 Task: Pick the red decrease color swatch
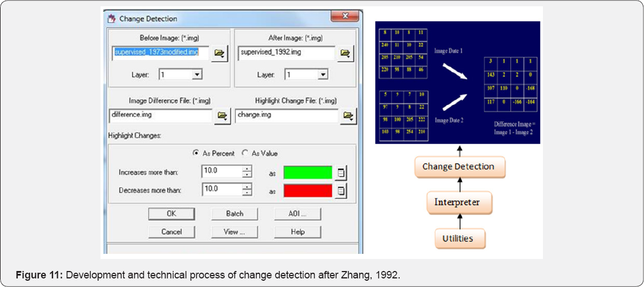click(307, 190)
